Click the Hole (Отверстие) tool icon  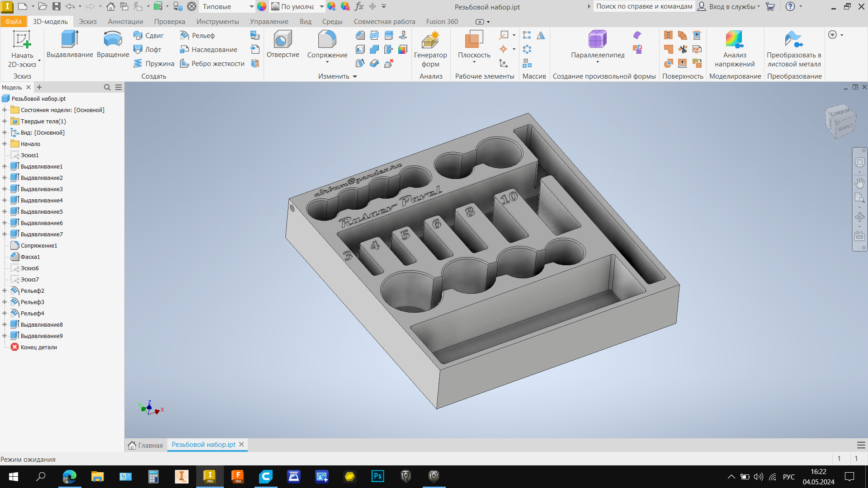point(283,40)
